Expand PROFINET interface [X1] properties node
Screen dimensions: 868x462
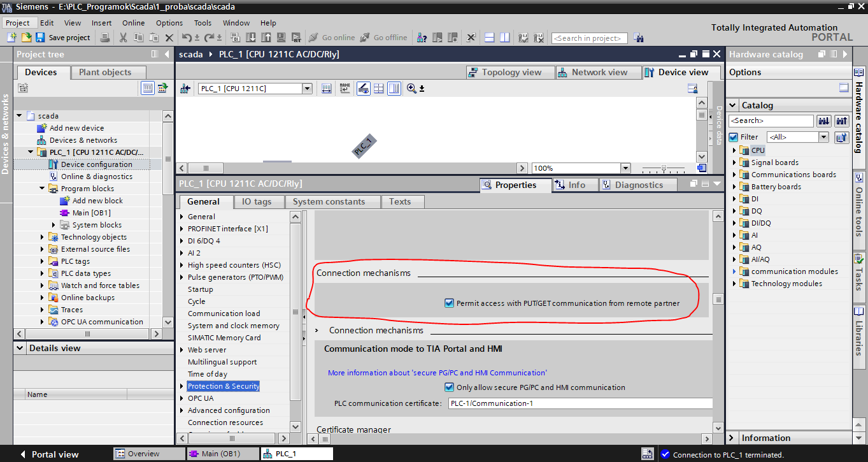pos(182,229)
